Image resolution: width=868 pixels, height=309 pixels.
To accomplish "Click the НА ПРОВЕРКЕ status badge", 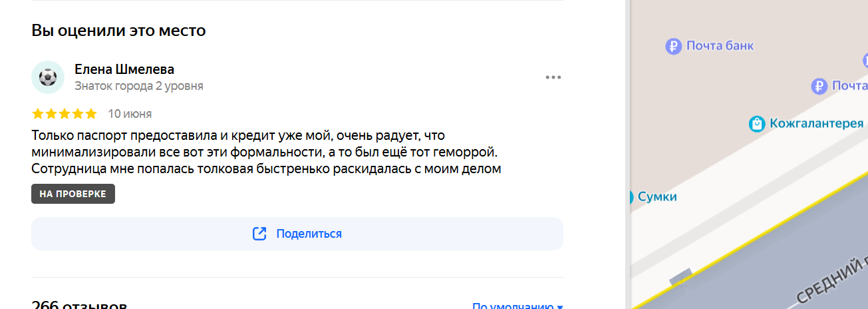I will (x=73, y=194).
